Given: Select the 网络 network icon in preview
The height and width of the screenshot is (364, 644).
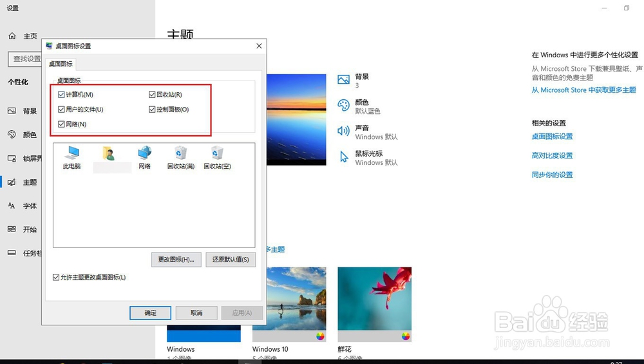Looking at the screenshot, I should click(x=144, y=157).
